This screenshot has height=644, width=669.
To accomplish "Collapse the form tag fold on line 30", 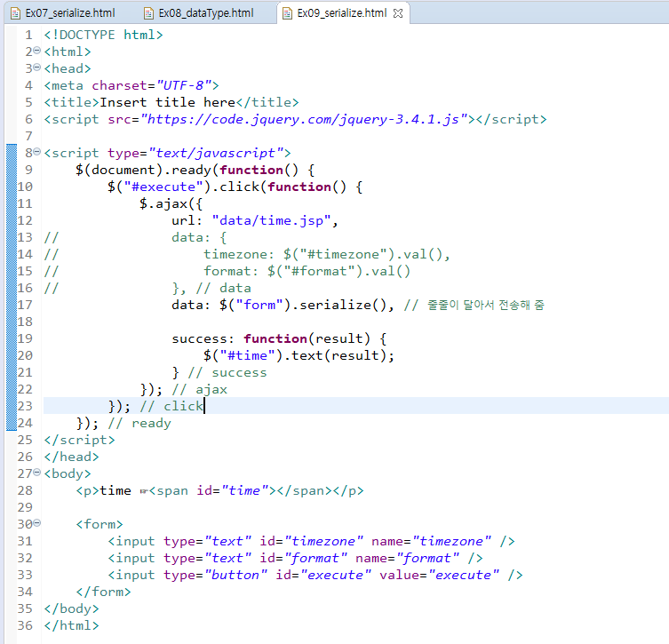I will [x=37, y=522].
